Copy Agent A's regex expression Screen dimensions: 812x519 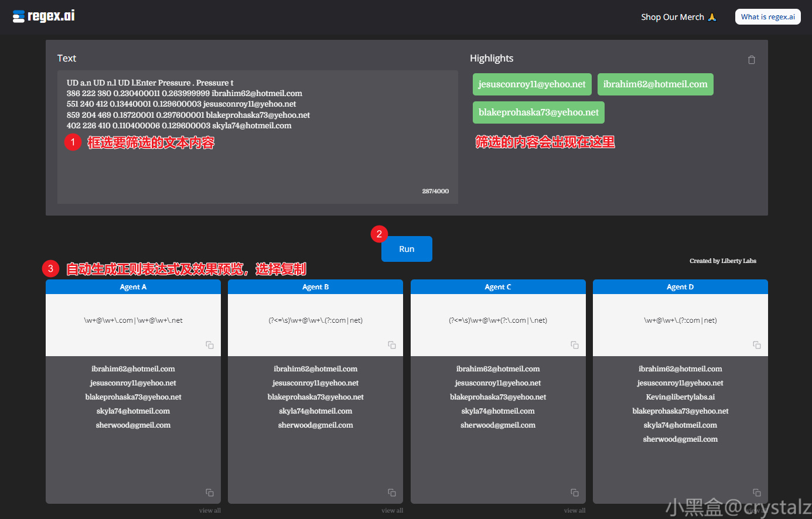pos(210,345)
